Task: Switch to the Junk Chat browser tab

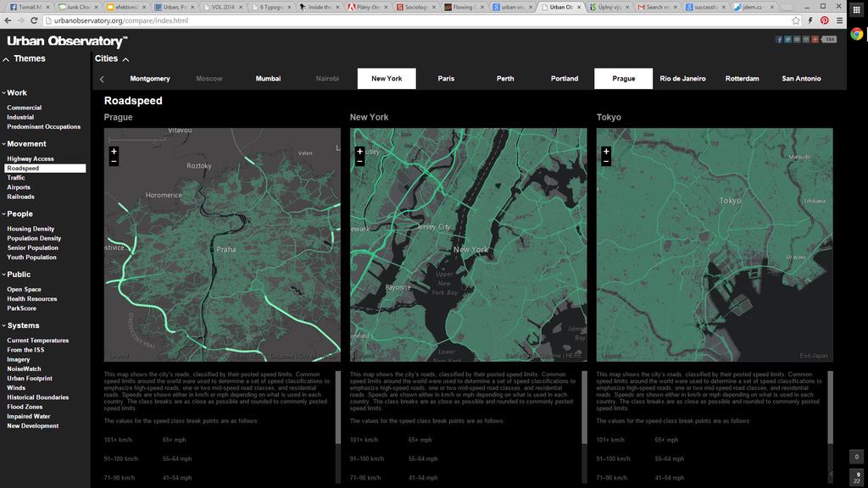Action: [77, 7]
